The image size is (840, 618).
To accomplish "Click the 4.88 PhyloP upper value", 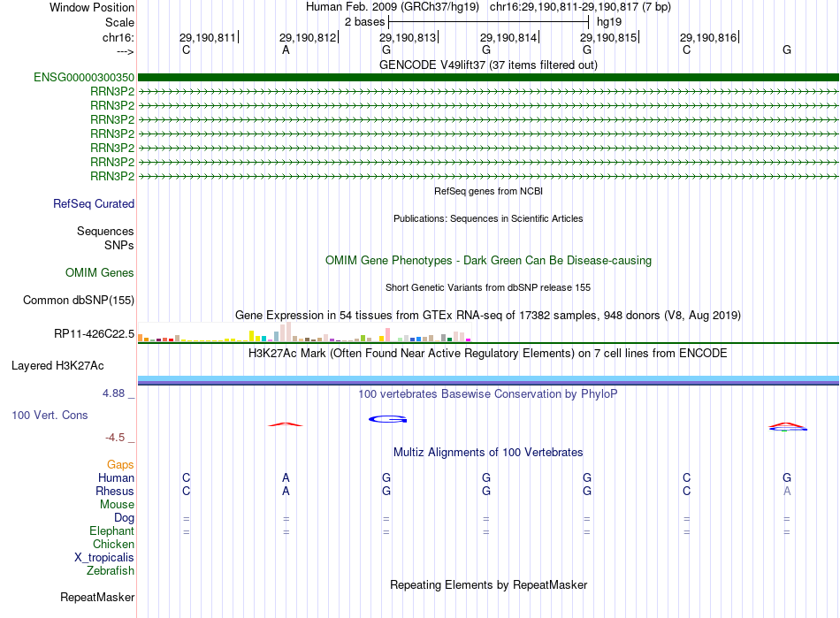I will [x=113, y=393].
